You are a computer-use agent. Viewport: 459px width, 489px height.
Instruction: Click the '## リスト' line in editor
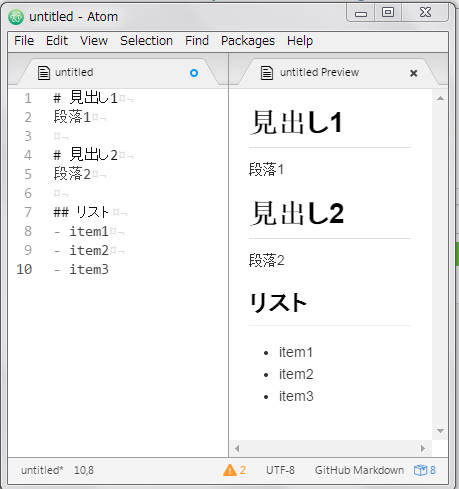point(81,212)
